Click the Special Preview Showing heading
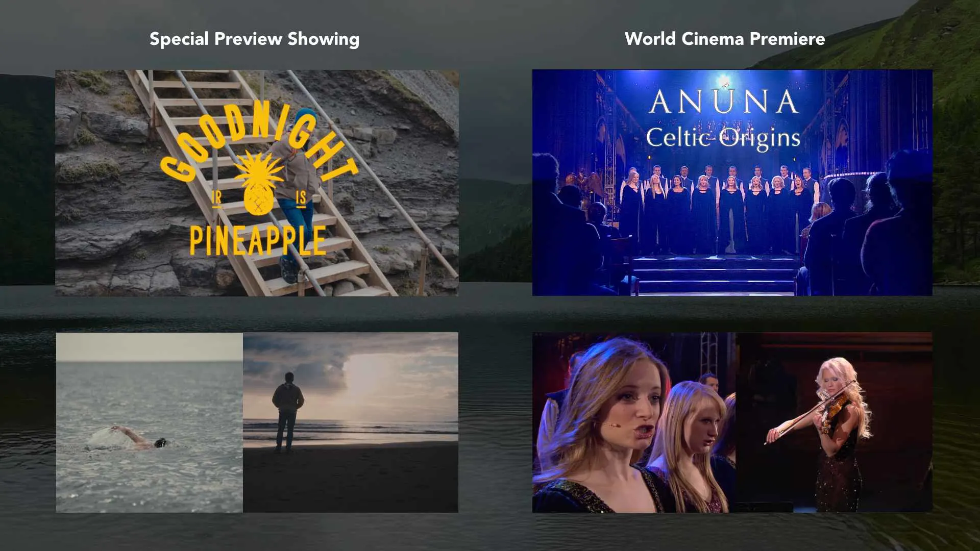 pyautogui.click(x=254, y=39)
